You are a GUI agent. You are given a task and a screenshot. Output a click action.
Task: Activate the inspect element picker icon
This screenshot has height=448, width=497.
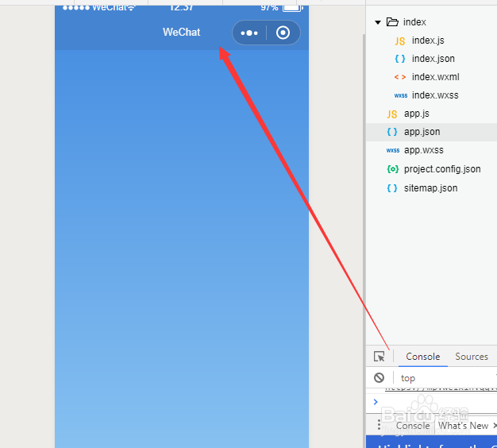pos(379,357)
